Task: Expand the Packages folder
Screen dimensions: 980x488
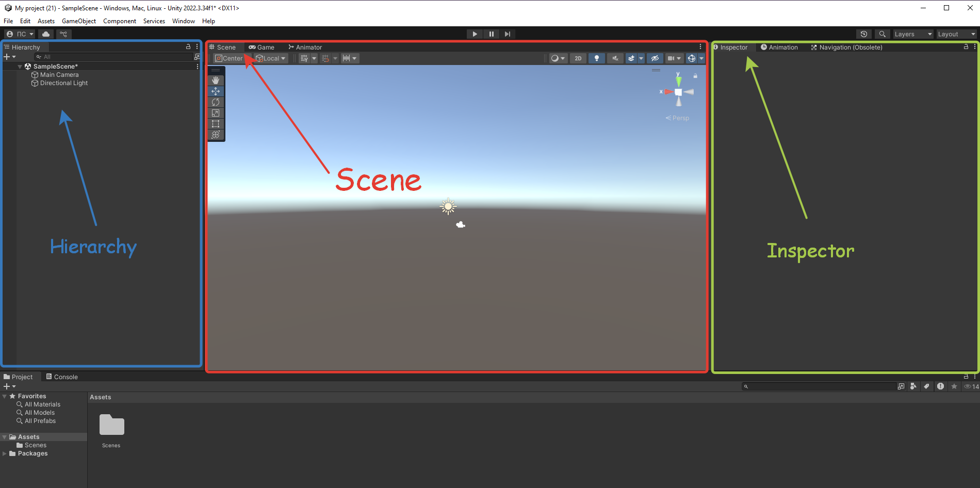Action: (x=5, y=453)
